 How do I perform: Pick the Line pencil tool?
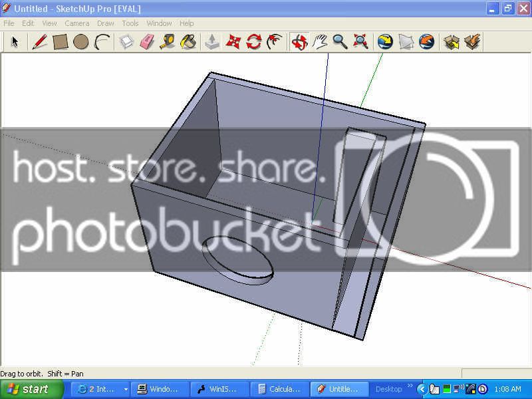click(x=39, y=42)
